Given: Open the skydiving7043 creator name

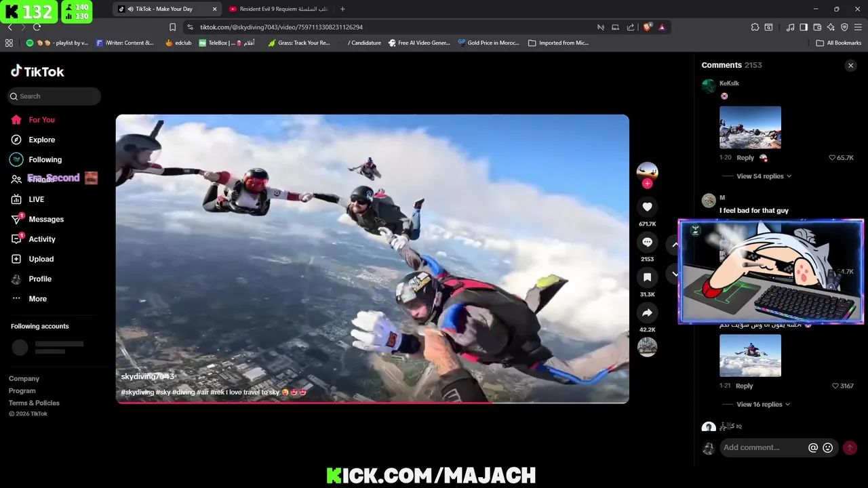Looking at the screenshot, I should [x=148, y=376].
